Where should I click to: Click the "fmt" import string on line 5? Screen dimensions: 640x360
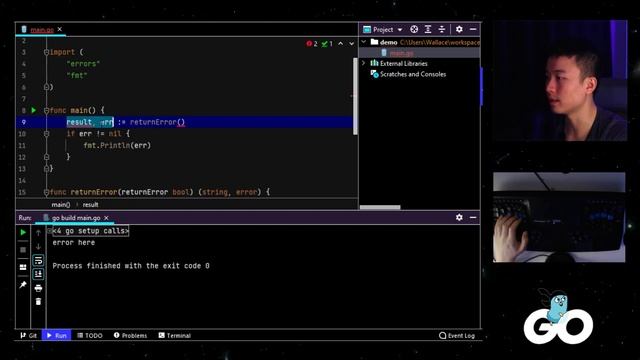(77, 76)
